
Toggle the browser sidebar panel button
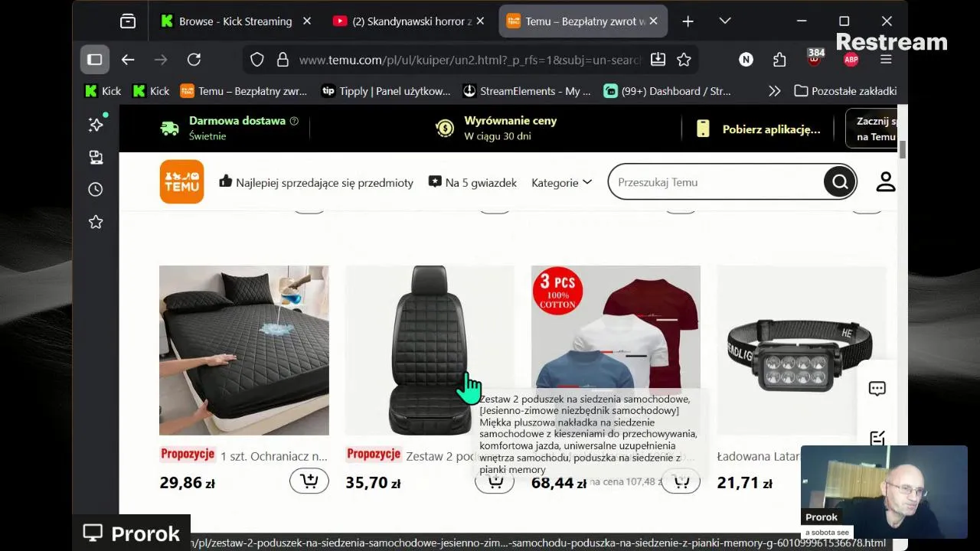(95, 60)
